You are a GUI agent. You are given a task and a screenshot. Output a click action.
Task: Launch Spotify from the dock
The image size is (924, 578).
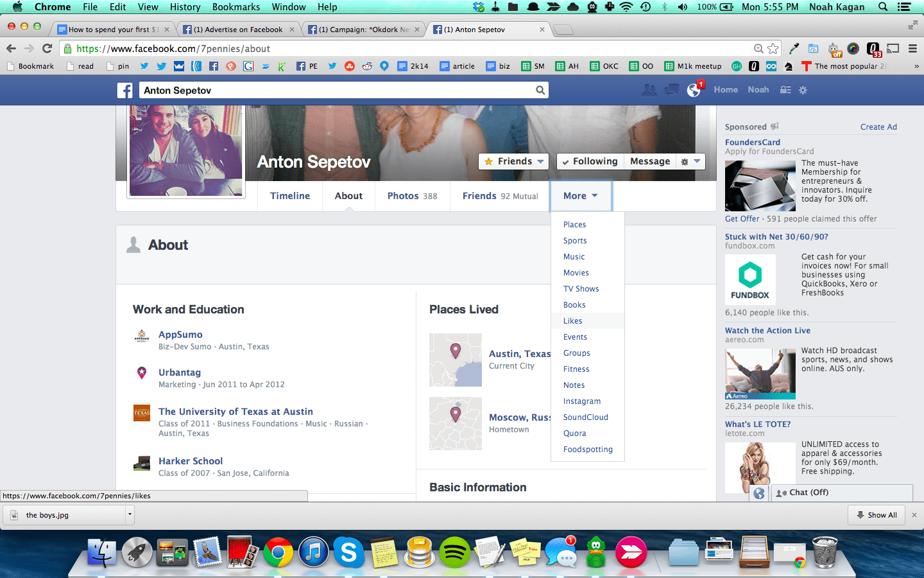click(x=455, y=552)
